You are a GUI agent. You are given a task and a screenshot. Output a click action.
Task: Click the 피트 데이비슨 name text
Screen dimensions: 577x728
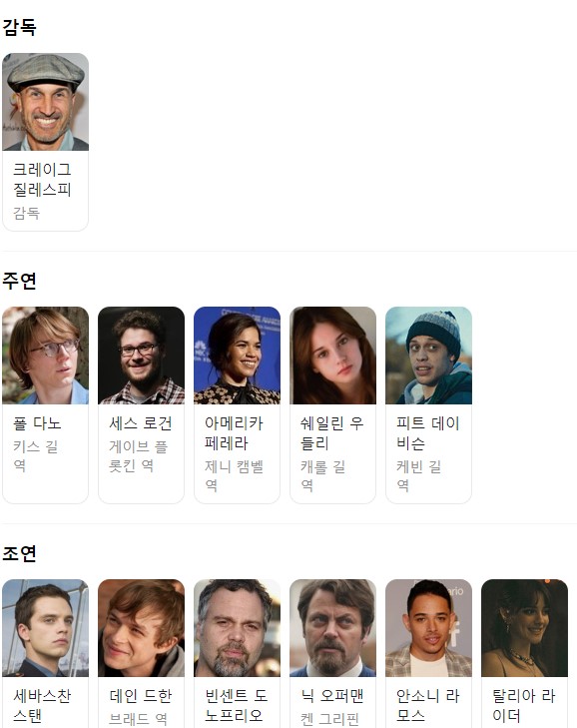(x=428, y=432)
